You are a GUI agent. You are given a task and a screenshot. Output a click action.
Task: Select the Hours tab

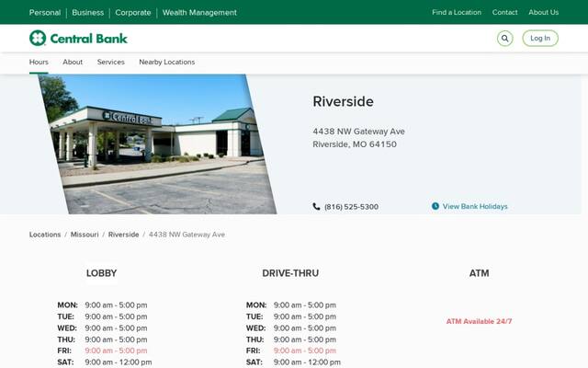tap(39, 62)
